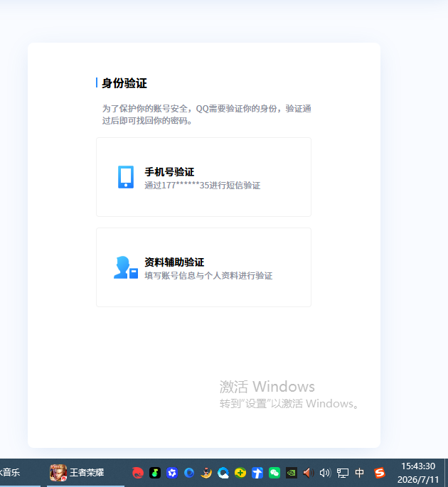Open the taskbar clock and date
The image size is (448, 487).
click(418, 473)
